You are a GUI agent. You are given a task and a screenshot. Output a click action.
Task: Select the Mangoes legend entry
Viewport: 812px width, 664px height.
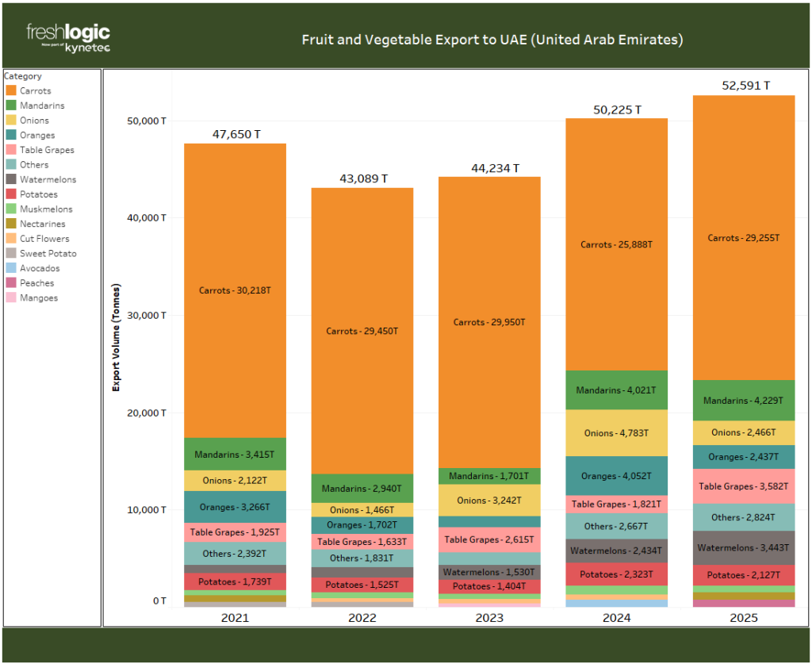point(38,298)
